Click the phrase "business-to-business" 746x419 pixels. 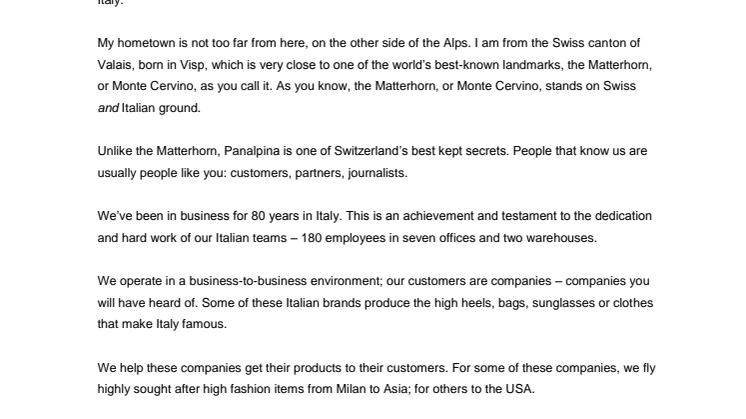248,281
